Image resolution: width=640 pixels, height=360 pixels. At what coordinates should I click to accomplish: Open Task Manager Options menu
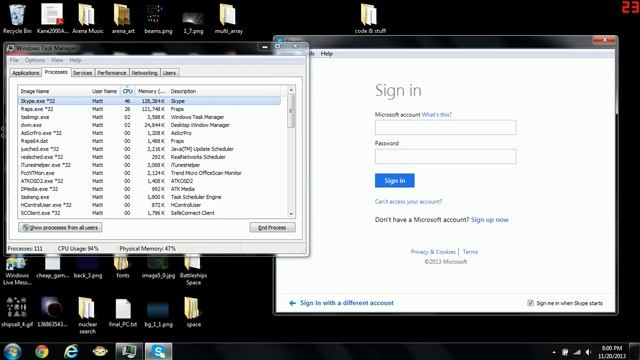pyautogui.click(x=35, y=60)
